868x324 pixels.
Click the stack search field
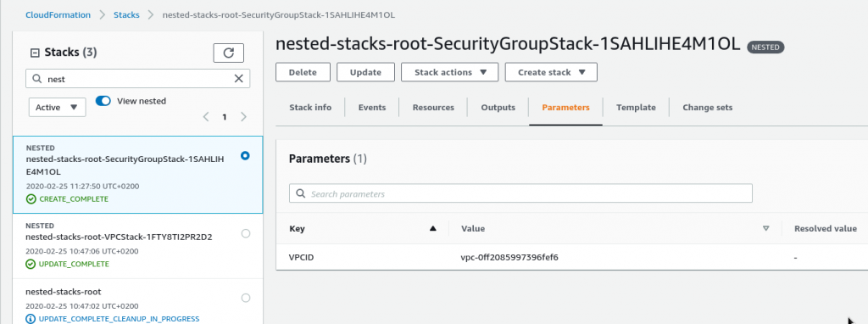(138, 79)
